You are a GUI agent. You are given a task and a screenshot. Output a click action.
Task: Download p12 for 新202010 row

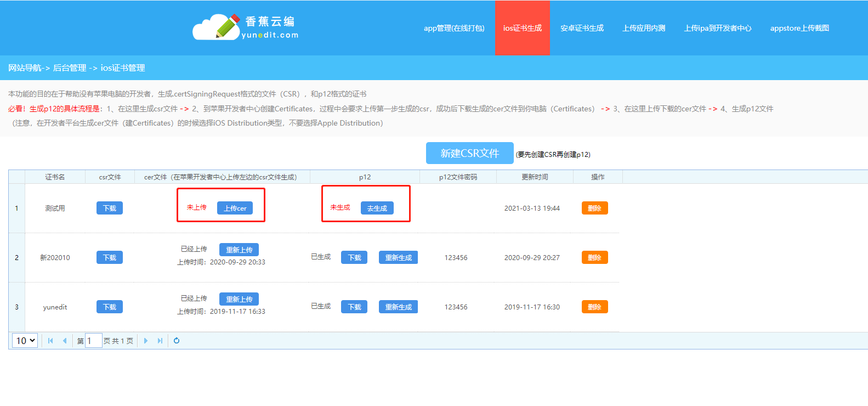354,257
